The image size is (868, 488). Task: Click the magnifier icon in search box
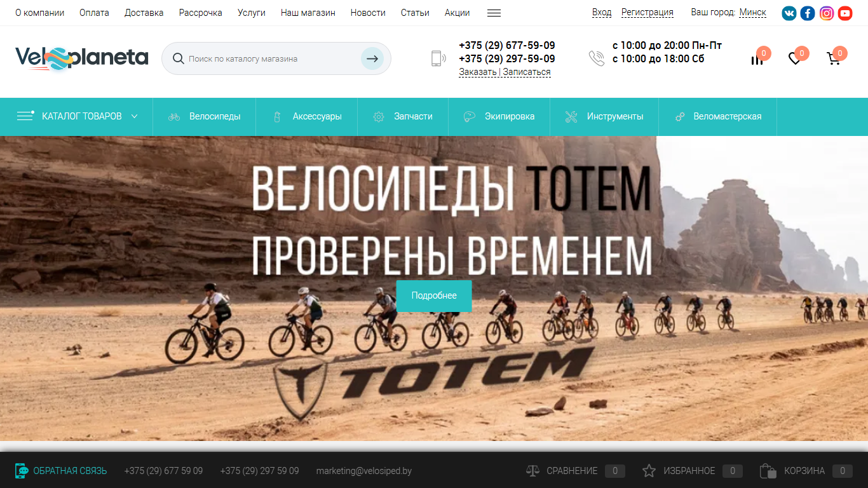point(179,58)
